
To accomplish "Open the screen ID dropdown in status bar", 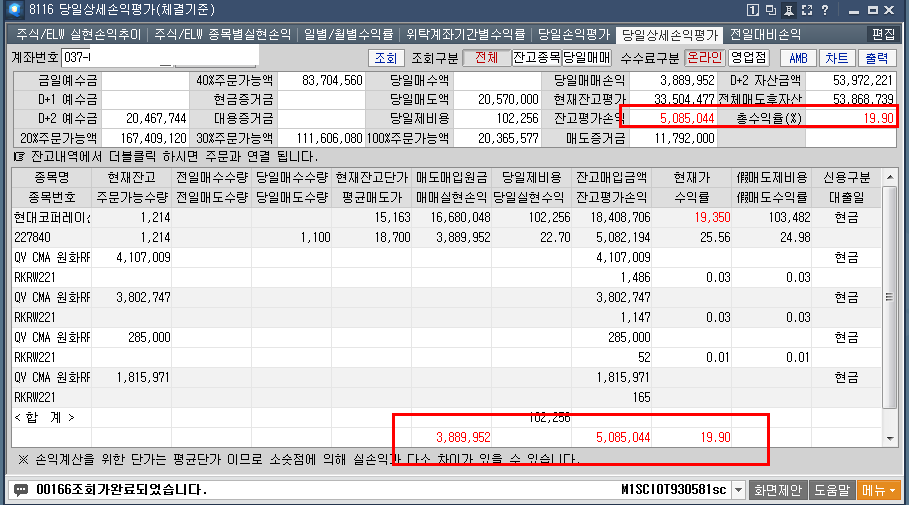I will click(x=738, y=490).
